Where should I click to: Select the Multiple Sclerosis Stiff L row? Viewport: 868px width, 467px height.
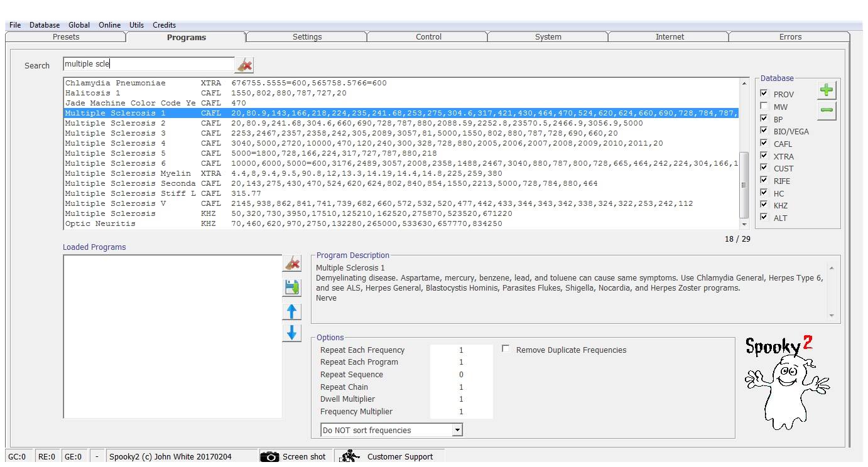coord(401,193)
